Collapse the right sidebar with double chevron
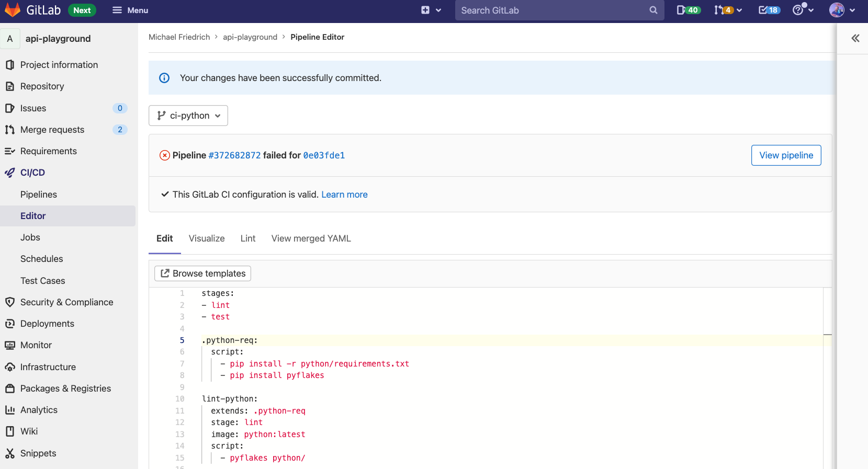868x469 pixels. [x=855, y=38]
